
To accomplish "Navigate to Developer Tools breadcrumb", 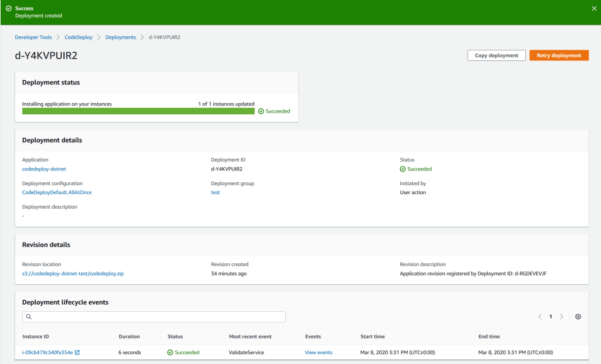I will click(x=33, y=38).
